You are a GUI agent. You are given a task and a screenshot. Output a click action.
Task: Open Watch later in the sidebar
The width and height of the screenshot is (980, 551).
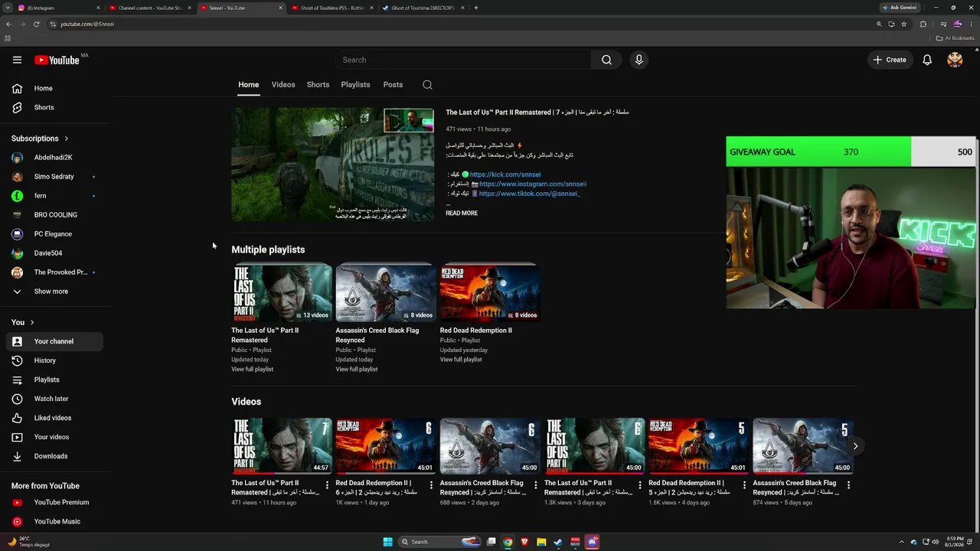(x=54, y=399)
